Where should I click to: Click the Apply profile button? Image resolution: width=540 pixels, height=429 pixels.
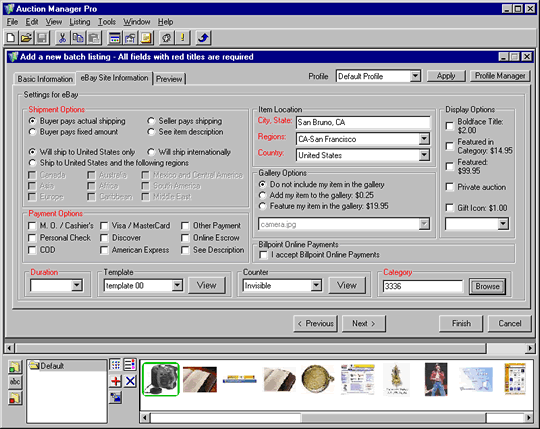(x=446, y=76)
